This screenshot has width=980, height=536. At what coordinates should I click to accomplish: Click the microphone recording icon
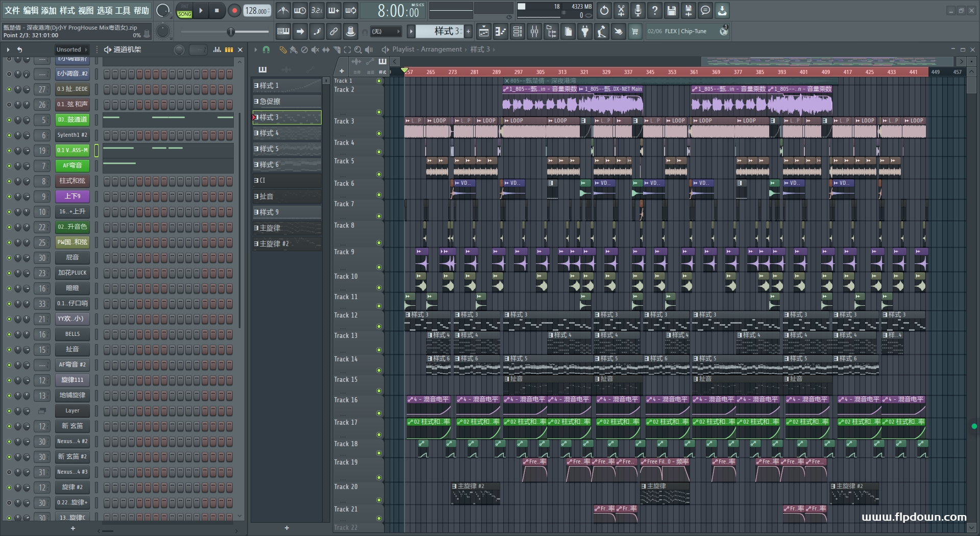pos(638,10)
